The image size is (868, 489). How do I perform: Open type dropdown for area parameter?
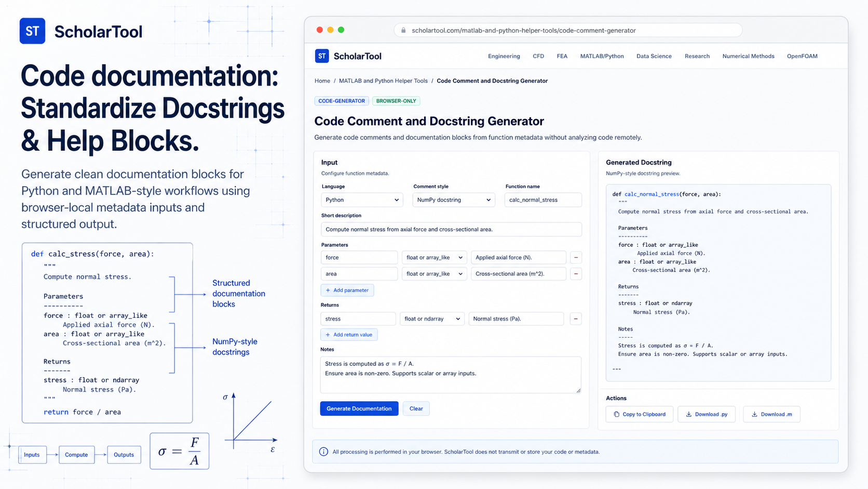coord(435,274)
